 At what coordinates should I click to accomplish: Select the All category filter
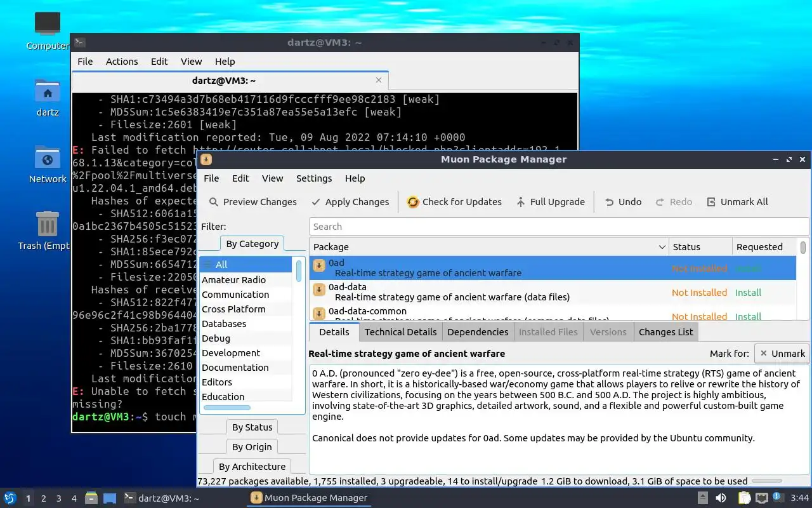(x=246, y=265)
